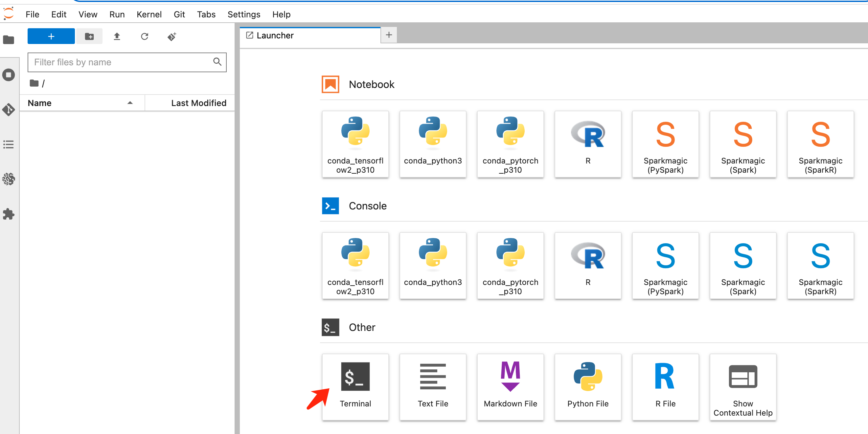Open the File menu
This screenshot has height=434, width=868.
point(31,14)
